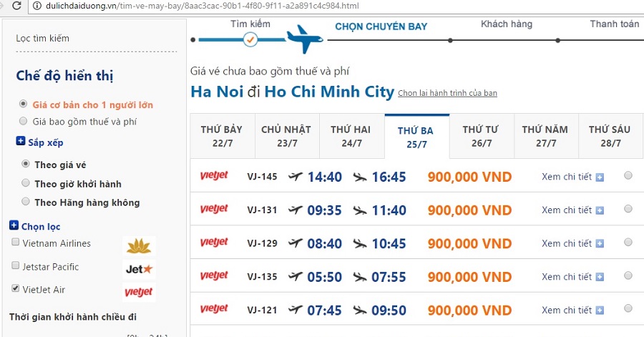Click the Vietjet logo on flight VJ-145

pos(214,176)
